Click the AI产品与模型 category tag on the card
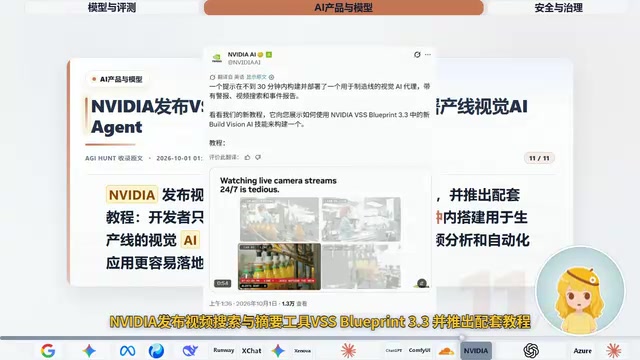 point(118,79)
